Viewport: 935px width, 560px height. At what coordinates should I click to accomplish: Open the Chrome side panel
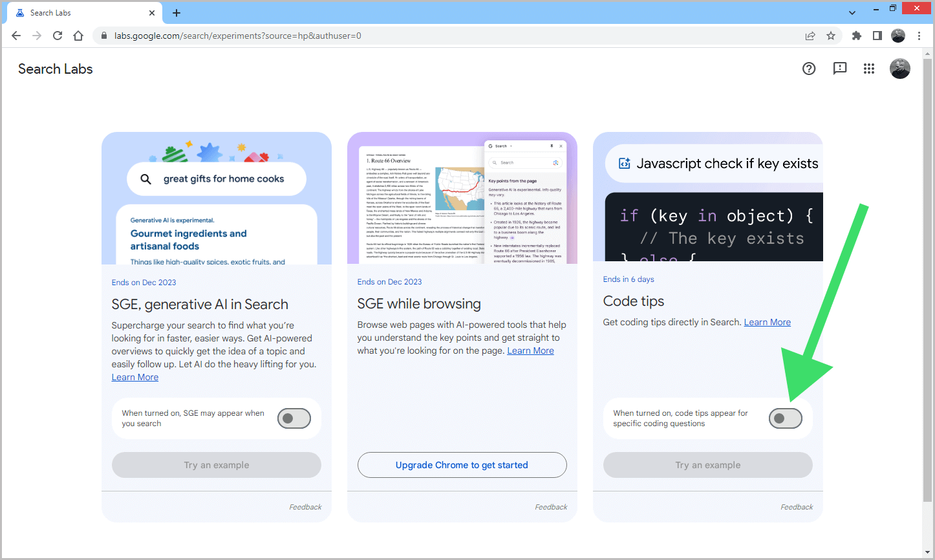click(877, 36)
